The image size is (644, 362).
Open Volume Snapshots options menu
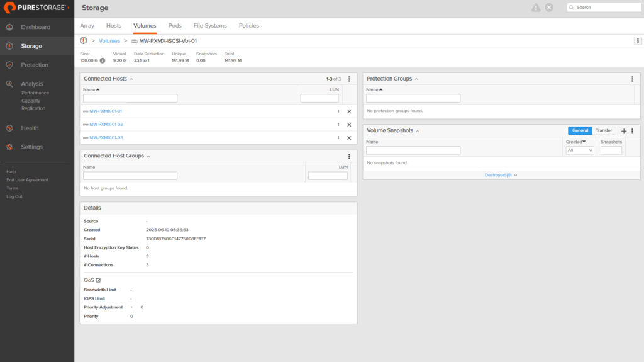pos(633,131)
